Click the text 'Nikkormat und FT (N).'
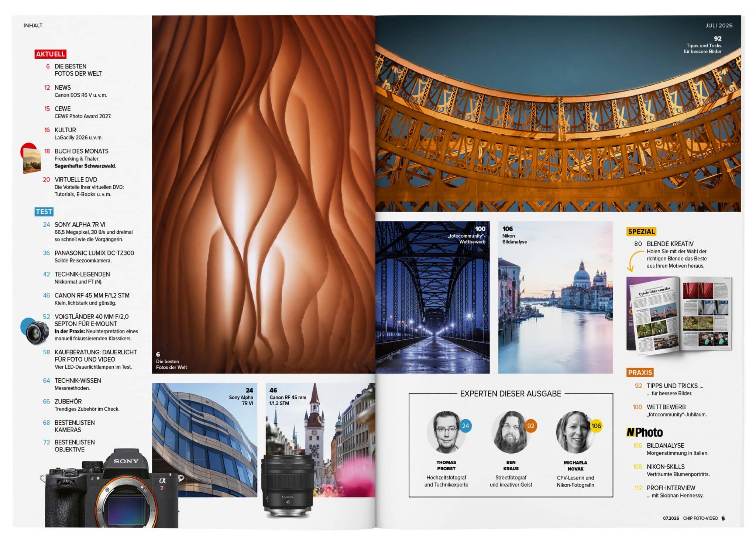The width and height of the screenshot is (756, 543). tap(79, 282)
